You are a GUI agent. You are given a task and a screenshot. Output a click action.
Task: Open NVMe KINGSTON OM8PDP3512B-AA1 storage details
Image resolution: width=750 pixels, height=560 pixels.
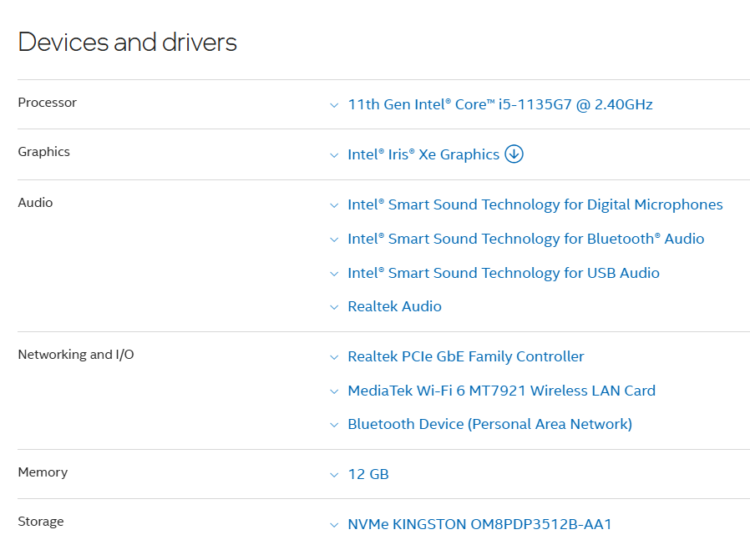pyautogui.click(x=479, y=525)
